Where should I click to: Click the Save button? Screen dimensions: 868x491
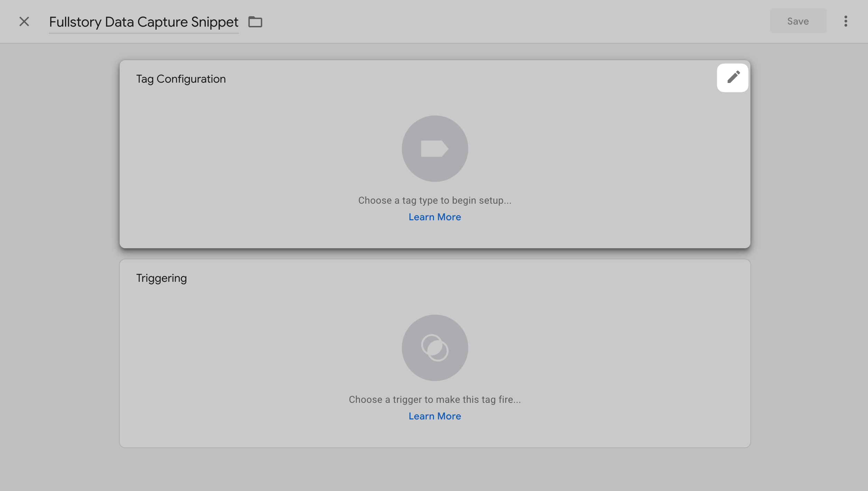click(x=798, y=21)
